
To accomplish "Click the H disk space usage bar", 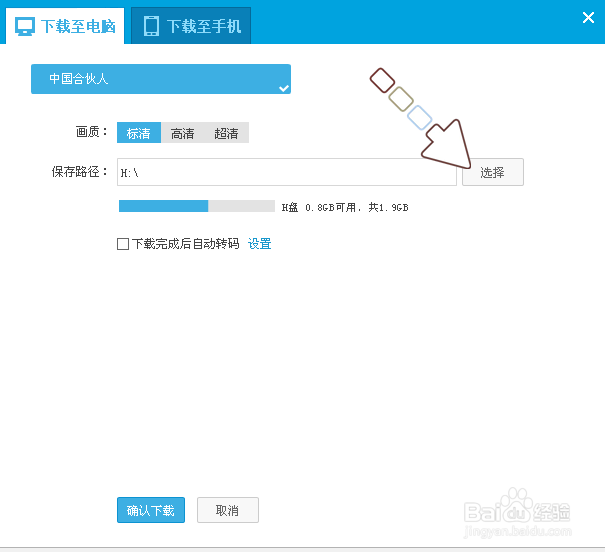I will click(197, 206).
